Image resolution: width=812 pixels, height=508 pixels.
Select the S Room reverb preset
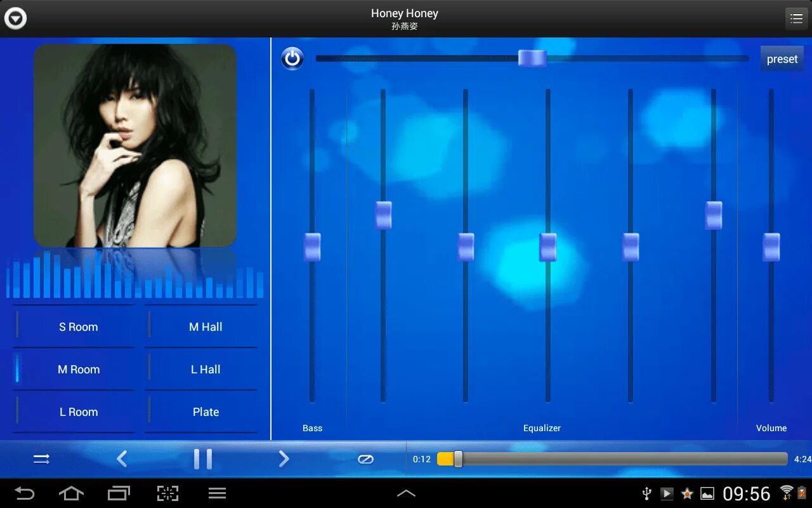coord(74,326)
